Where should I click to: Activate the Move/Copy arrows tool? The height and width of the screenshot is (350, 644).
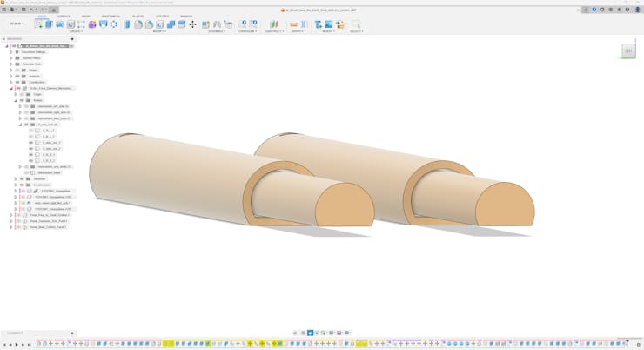(x=192, y=24)
